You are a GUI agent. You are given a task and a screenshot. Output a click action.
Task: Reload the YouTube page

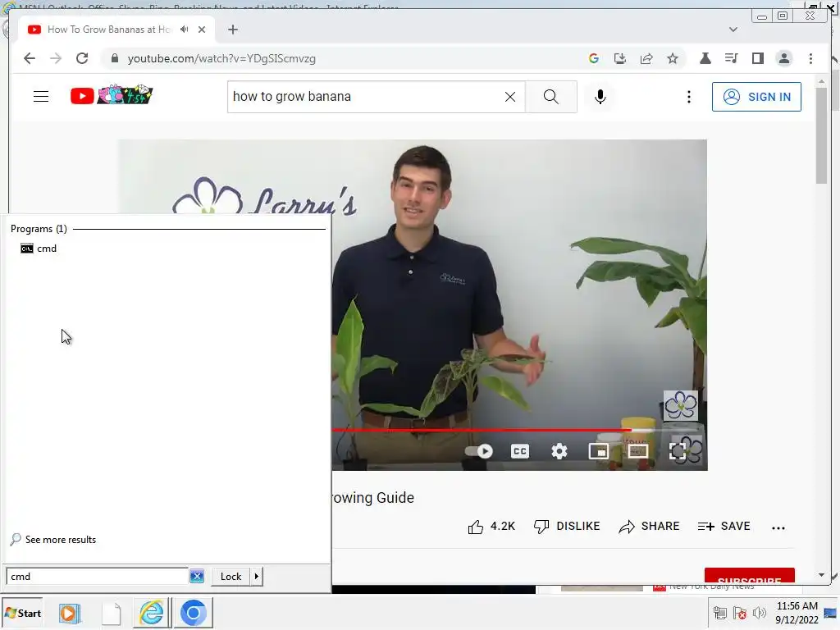pyautogui.click(x=82, y=58)
